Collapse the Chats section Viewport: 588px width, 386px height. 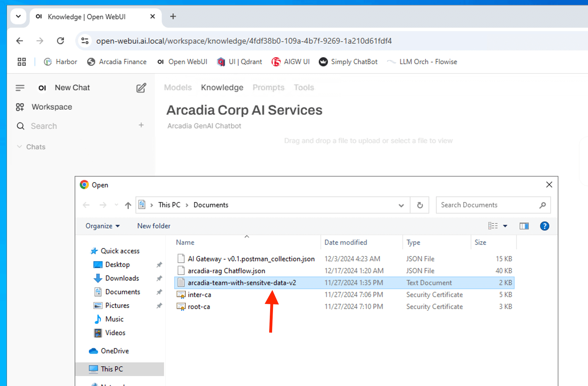pos(20,147)
